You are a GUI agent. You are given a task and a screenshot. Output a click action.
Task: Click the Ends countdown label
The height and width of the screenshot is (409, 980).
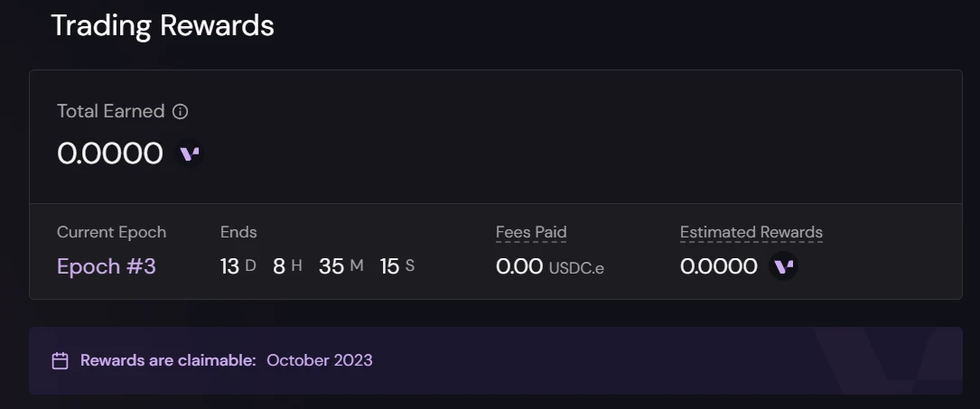point(238,232)
